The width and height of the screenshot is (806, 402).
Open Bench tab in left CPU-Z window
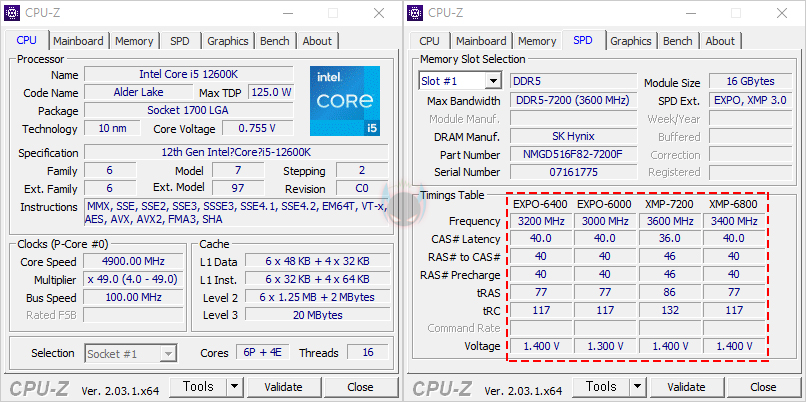[x=274, y=41]
